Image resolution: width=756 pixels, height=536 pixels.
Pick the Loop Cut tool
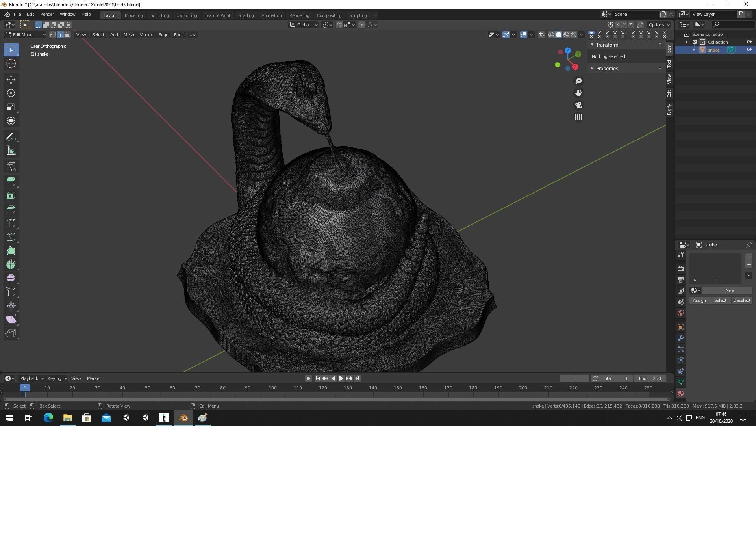(11, 223)
